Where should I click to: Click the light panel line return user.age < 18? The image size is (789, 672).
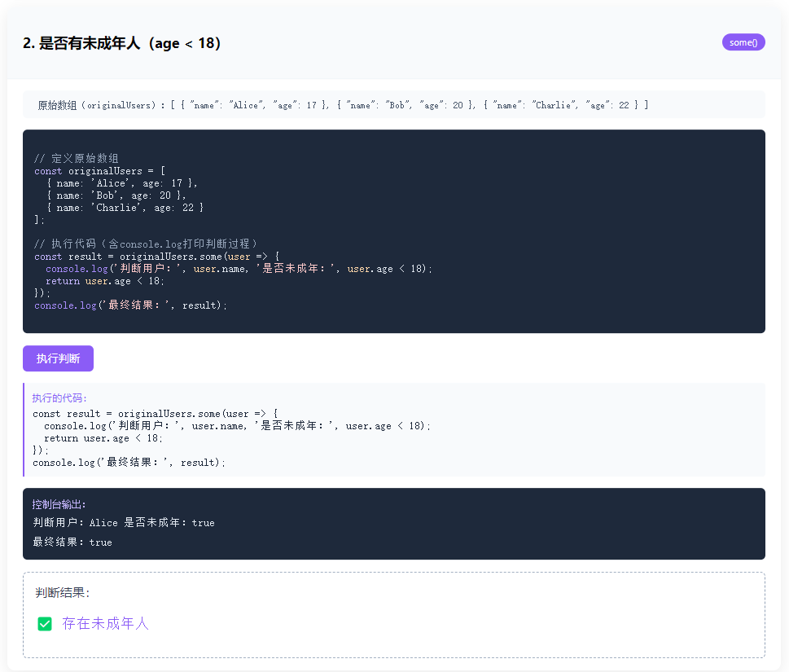pyautogui.click(x=103, y=438)
